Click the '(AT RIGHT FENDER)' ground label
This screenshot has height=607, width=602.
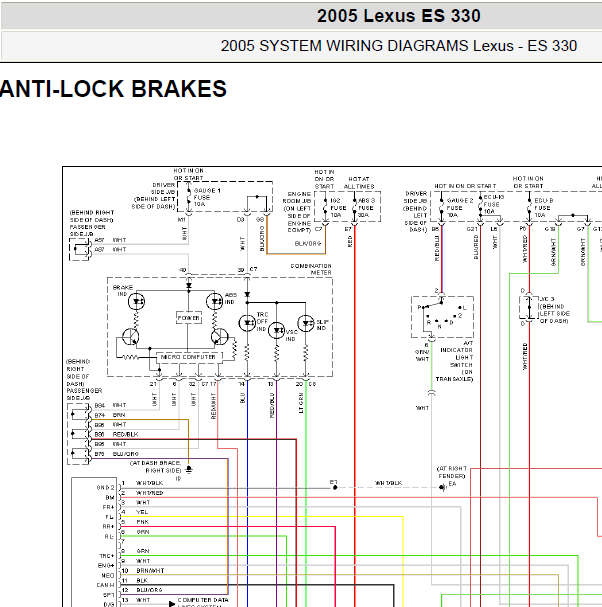[452, 472]
